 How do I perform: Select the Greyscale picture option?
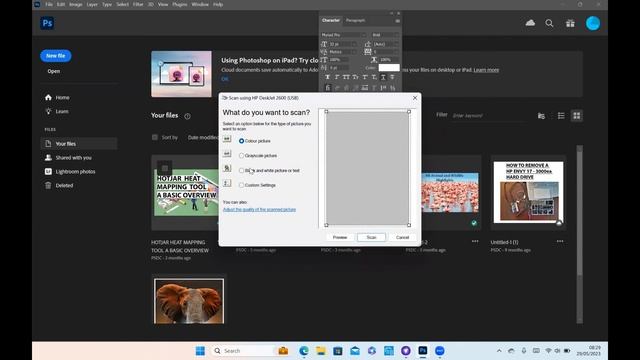coord(241,156)
